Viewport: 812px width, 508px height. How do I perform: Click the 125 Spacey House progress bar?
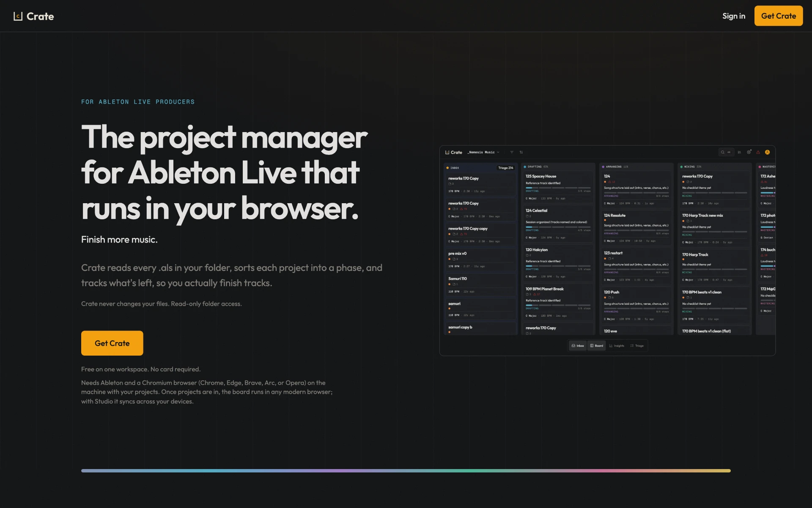point(558,188)
